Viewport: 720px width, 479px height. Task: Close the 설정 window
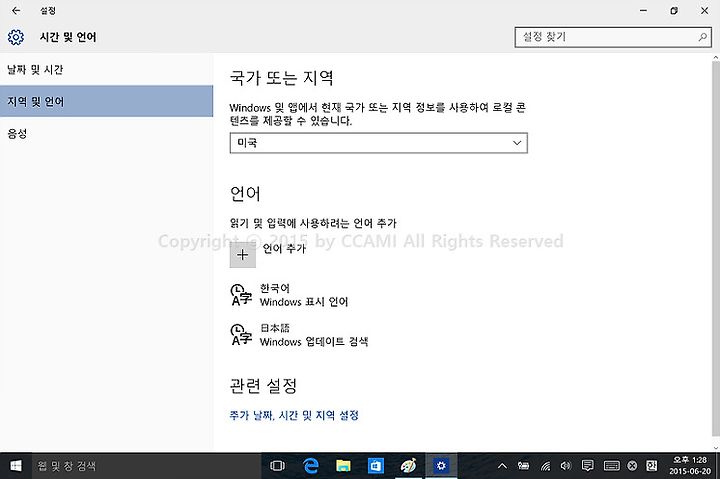[704, 11]
